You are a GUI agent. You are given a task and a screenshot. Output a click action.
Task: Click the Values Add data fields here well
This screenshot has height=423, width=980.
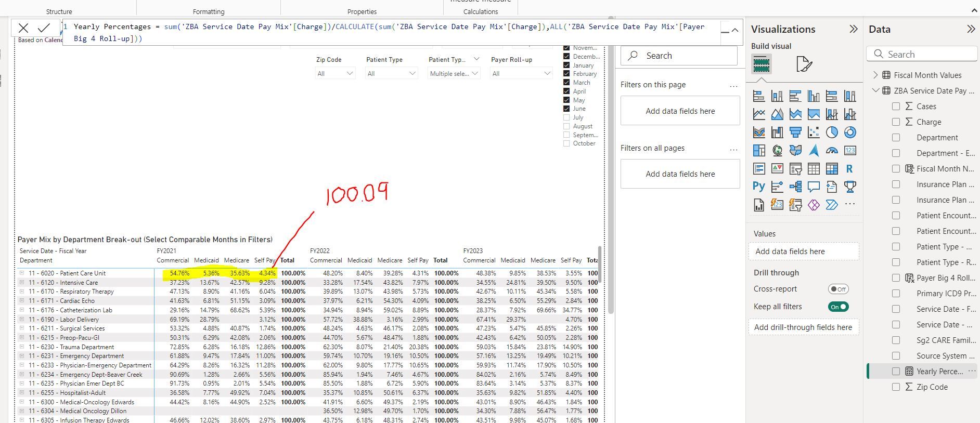coord(804,252)
